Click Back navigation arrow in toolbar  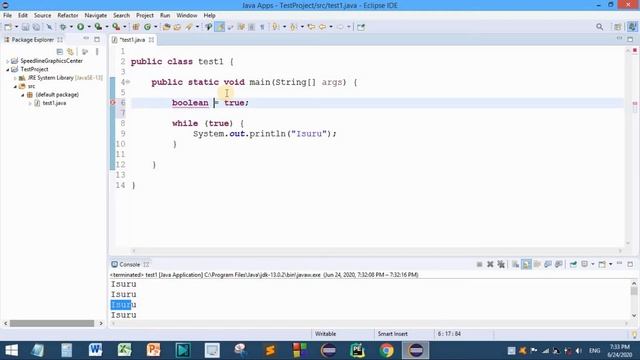[x=322, y=27]
